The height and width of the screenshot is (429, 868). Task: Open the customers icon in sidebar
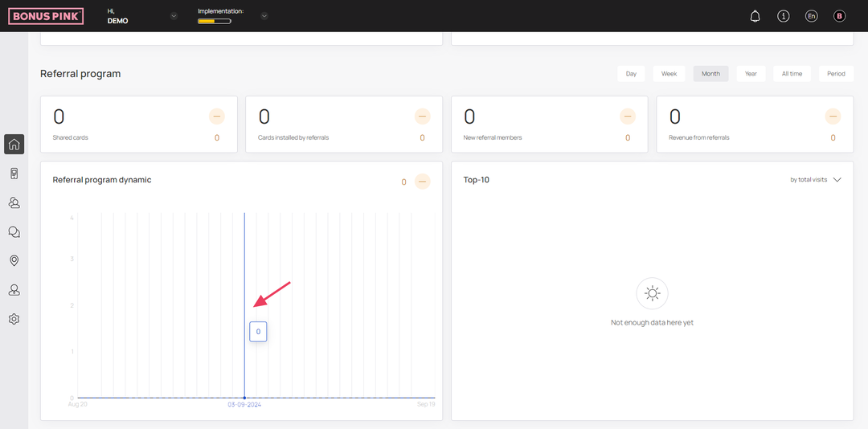tap(14, 202)
